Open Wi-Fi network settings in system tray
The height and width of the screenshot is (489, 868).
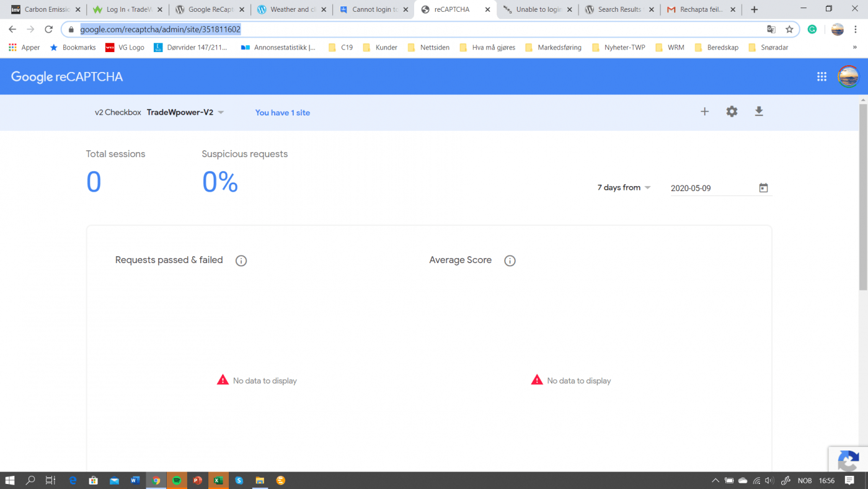click(x=756, y=480)
